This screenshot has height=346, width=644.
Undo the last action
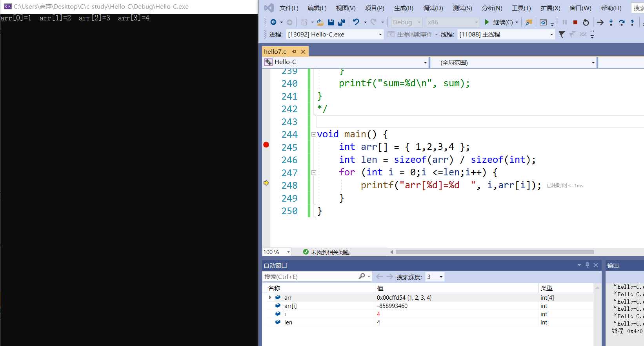356,22
